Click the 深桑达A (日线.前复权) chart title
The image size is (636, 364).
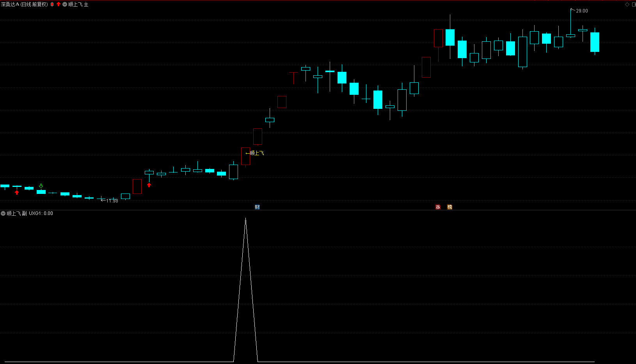(x=25, y=4)
